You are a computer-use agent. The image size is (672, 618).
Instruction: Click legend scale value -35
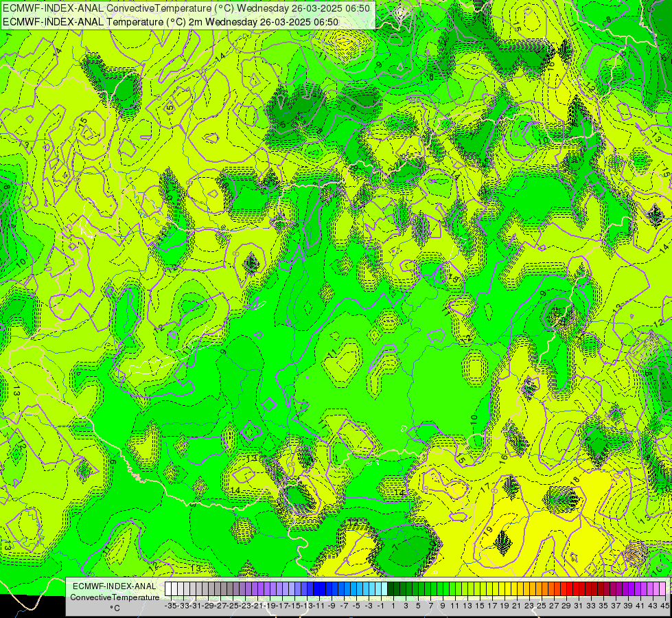pos(171,606)
